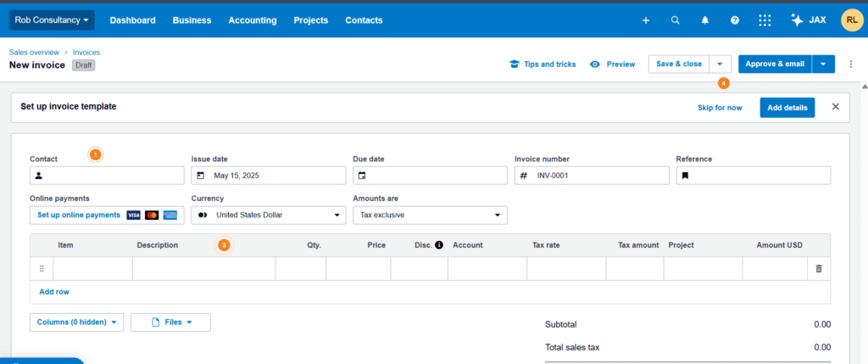Open the RL user avatar menu
This screenshot has width=868, height=364.
[x=851, y=20]
